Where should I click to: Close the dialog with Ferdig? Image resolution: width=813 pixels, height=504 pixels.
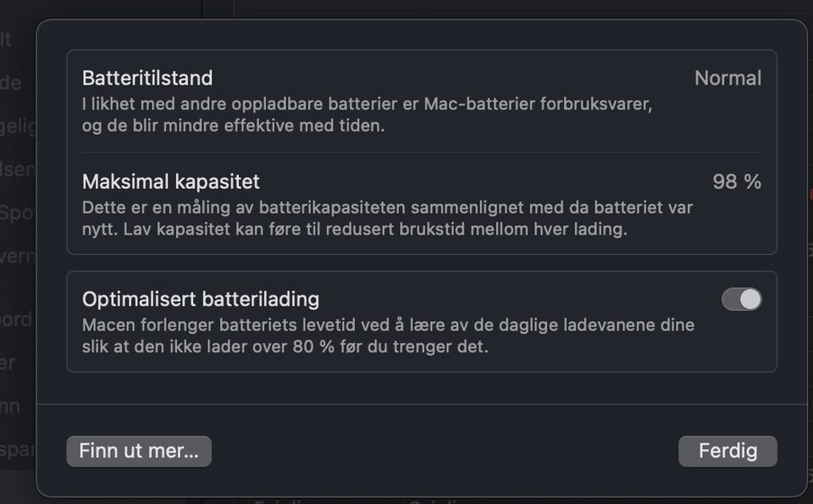coord(727,451)
